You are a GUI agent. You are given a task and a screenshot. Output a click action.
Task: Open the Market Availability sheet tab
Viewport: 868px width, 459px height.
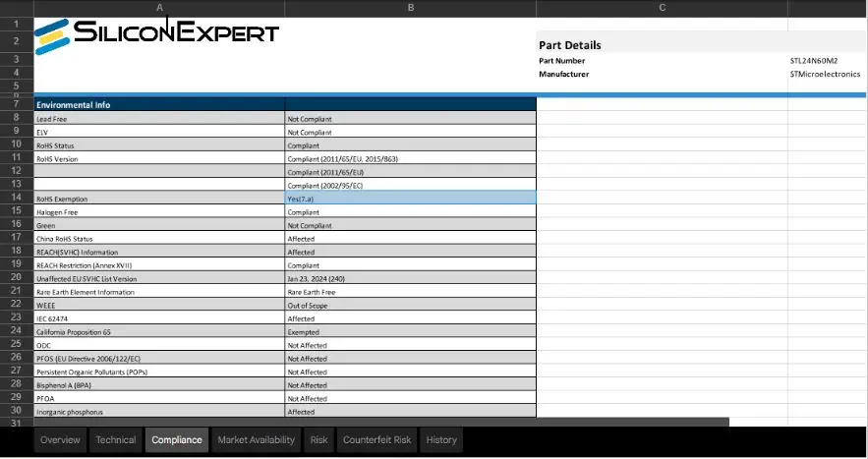(x=256, y=440)
